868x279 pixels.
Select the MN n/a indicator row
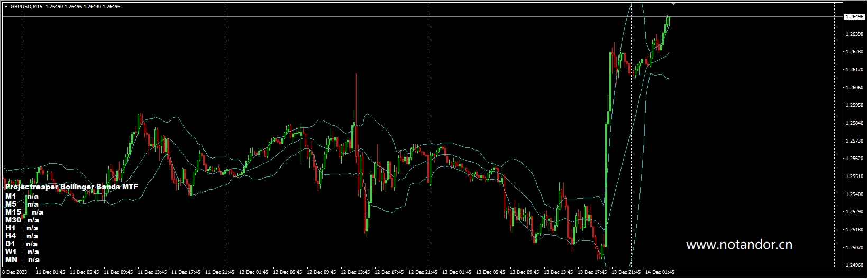tap(22, 259)
